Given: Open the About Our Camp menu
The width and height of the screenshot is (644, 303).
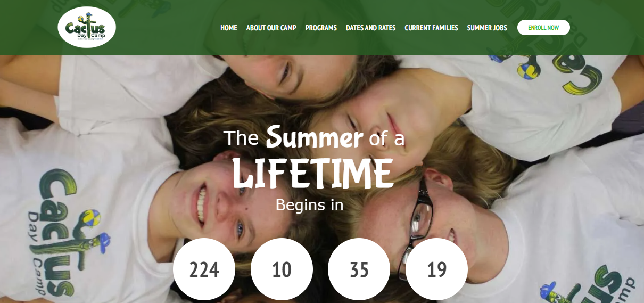Looking at the screenshot, I should [x=271, y=28].
